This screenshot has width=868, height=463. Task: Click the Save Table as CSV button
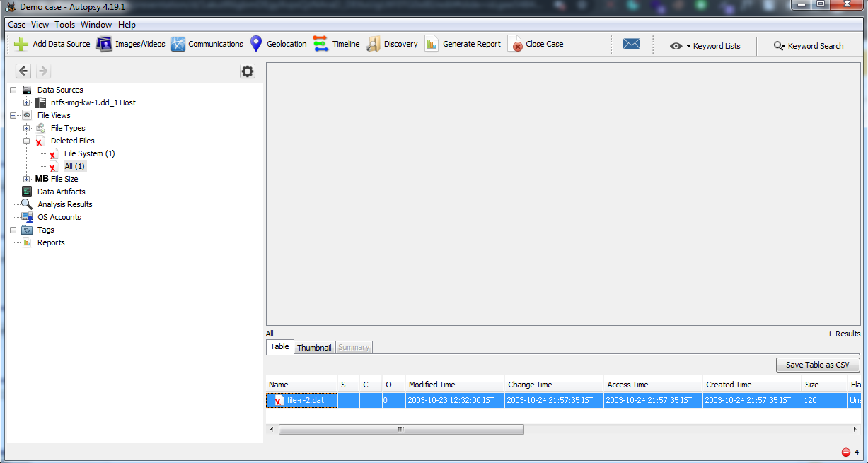pyautogui.click(x=817, y=365)
